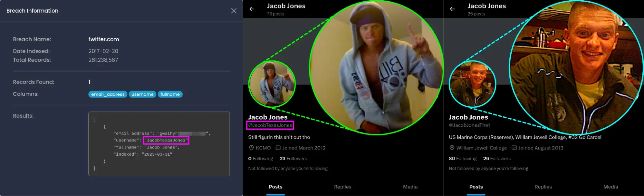Go back from the JacobTexasJones profile
The height and width of the screenshot is (196, 644).
pyautogui.click(x=252, y=9)
